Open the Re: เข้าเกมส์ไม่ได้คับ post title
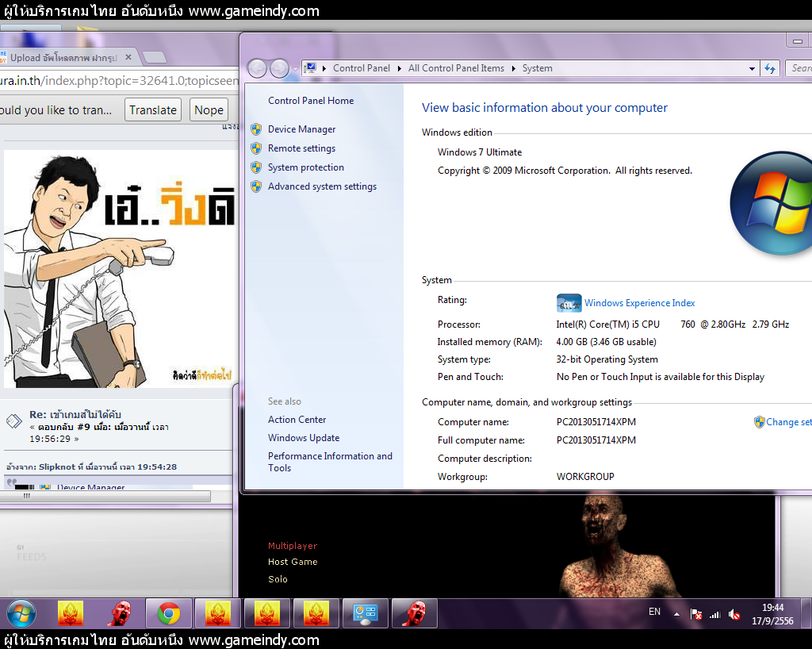This screenshot has height=649, width=812. pyautogui.click(x=75, y=414)
